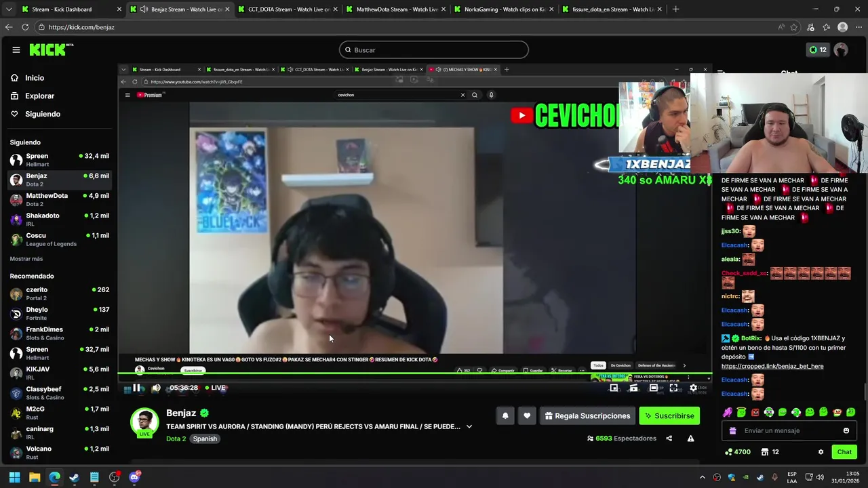Open Shakadoto channel in sidebar
Screen dimensions: 868x488
(x=60, y=220)
